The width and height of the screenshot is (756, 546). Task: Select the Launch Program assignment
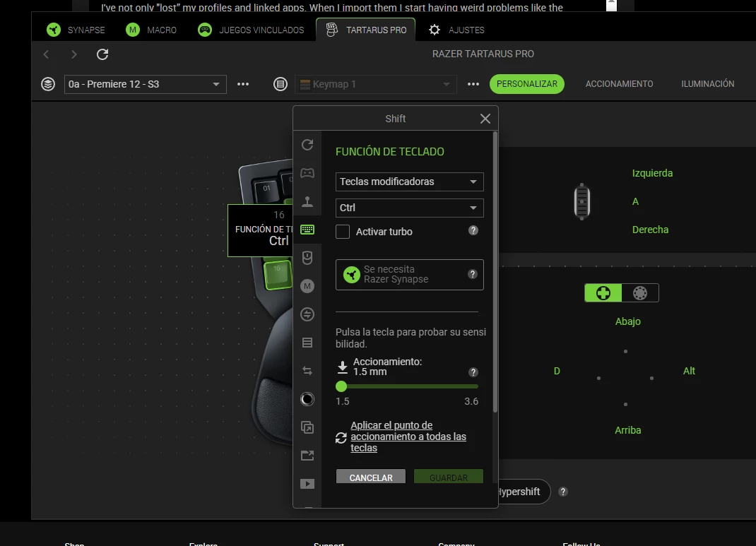pos(307,456)
